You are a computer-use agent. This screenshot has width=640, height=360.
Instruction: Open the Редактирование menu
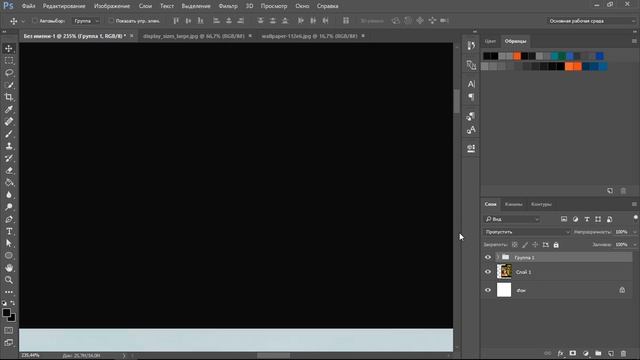tap(64, 6)
